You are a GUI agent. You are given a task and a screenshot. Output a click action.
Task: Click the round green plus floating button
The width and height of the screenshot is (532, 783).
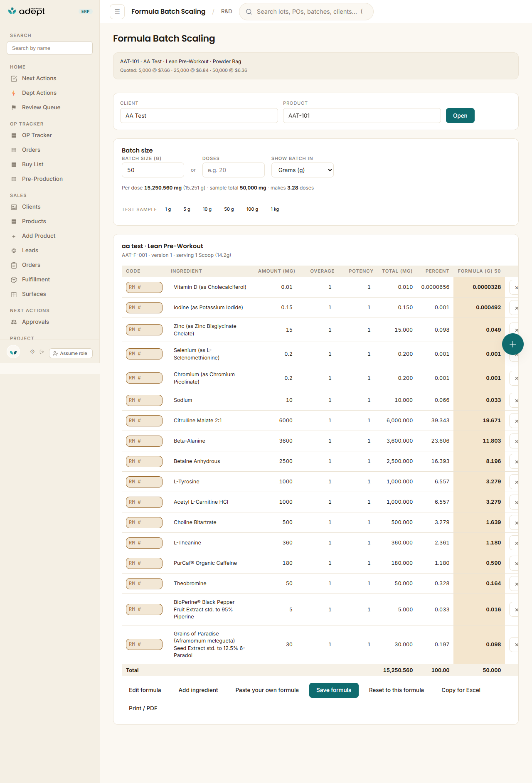click(513, 344)
